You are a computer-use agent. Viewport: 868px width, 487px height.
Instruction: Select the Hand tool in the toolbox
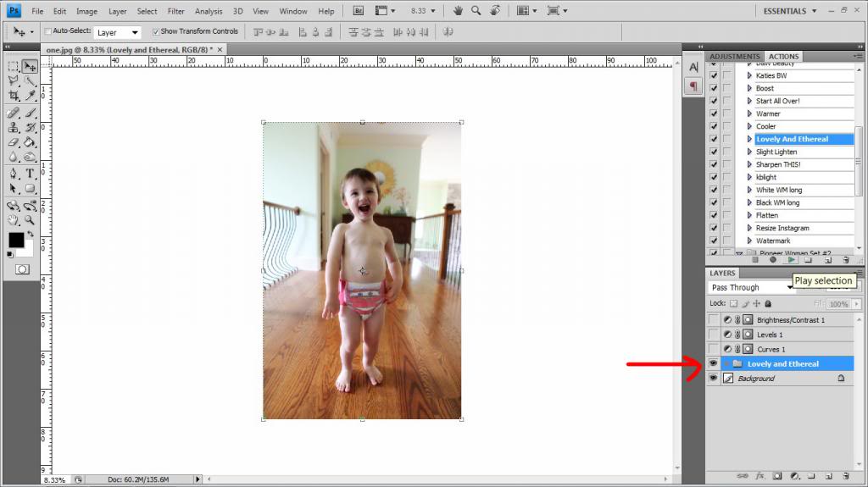14,220
